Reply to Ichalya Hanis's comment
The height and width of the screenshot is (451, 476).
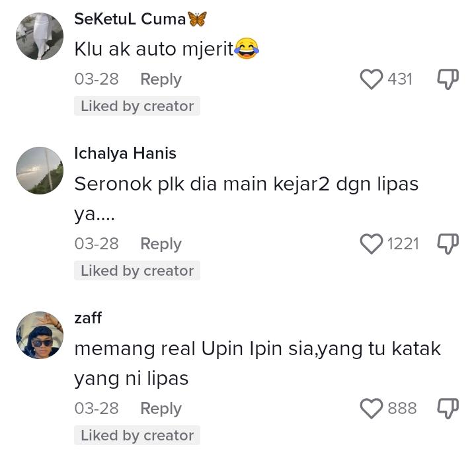pyautogui.click(x=161, y=244)
